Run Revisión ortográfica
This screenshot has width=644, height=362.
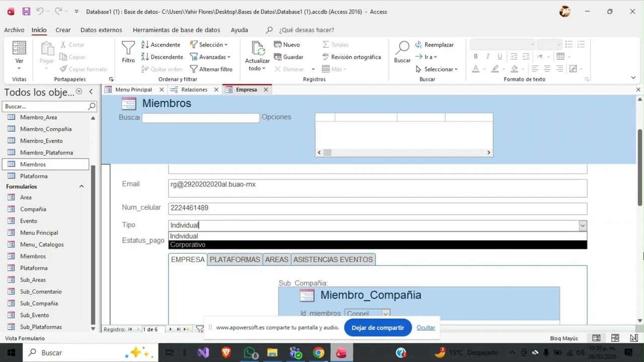351,57
